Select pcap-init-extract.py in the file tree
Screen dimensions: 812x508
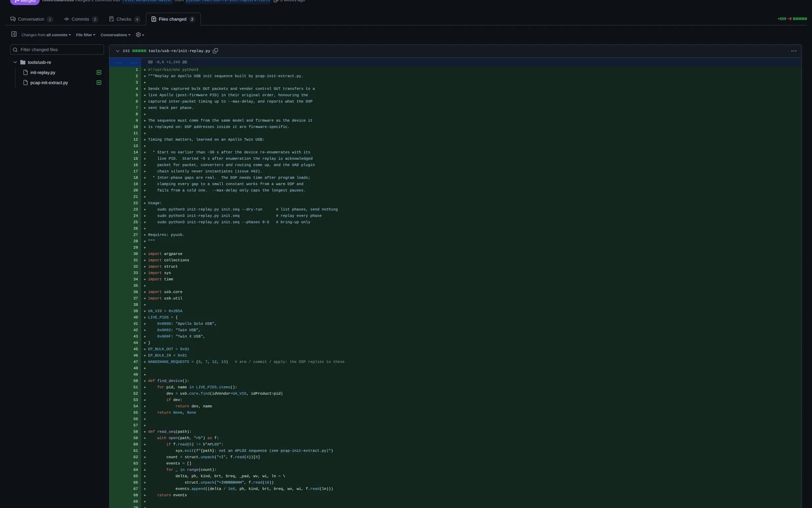pos(49,83)
